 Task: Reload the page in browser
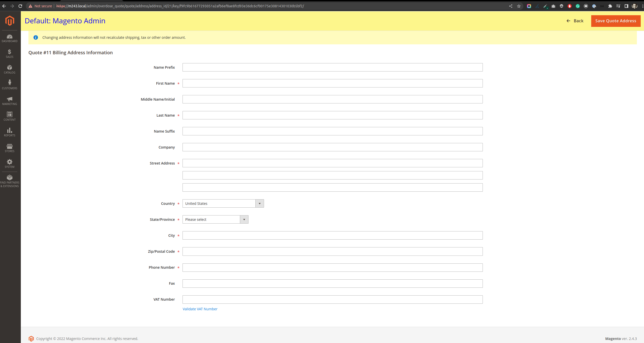tap(20, 6)
